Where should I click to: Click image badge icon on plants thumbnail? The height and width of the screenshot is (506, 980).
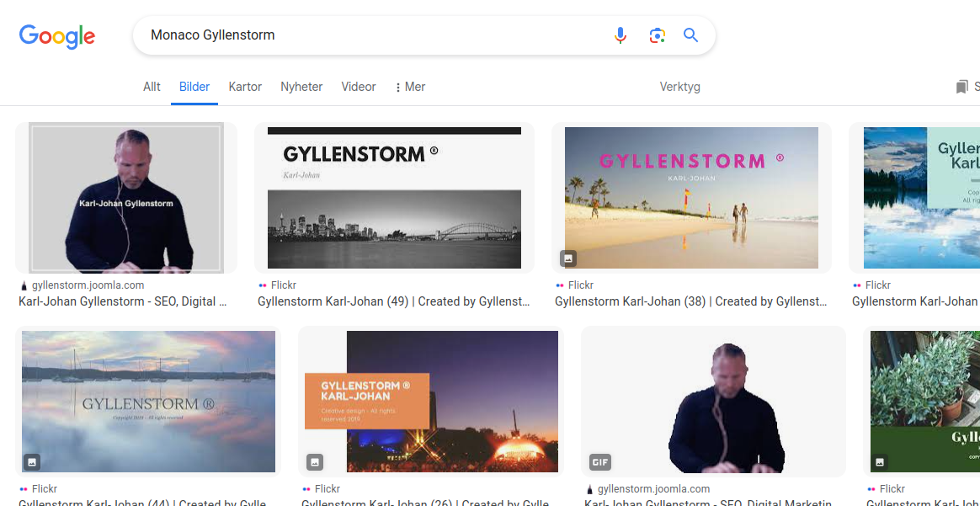click(880, 462)
